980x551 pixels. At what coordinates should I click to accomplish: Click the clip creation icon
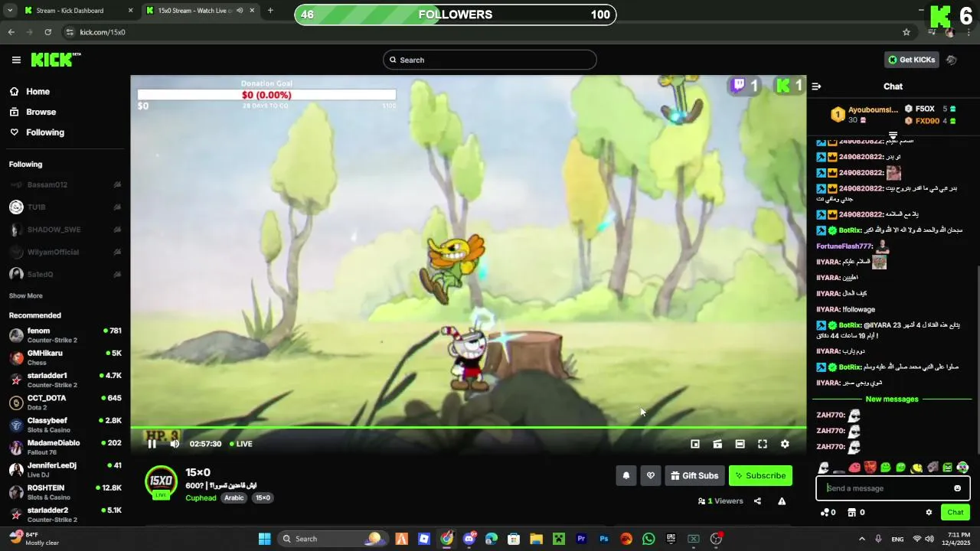[x=717, y=444]
